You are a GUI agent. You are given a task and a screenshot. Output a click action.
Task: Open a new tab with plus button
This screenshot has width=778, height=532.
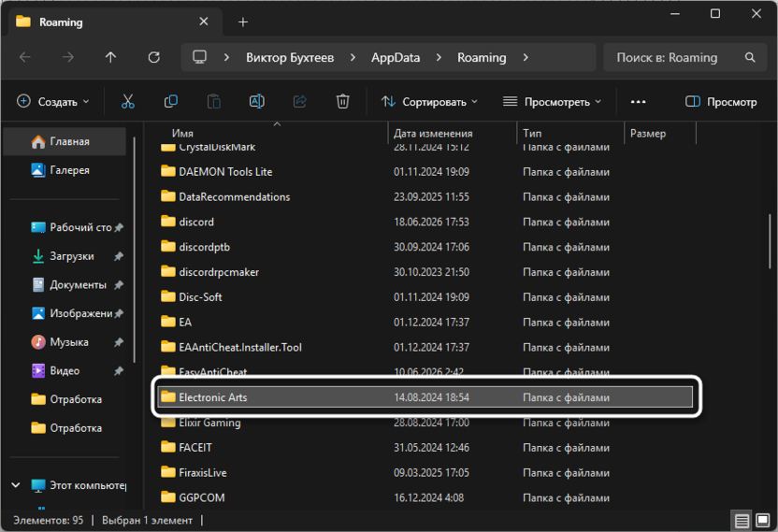point(242,22)
